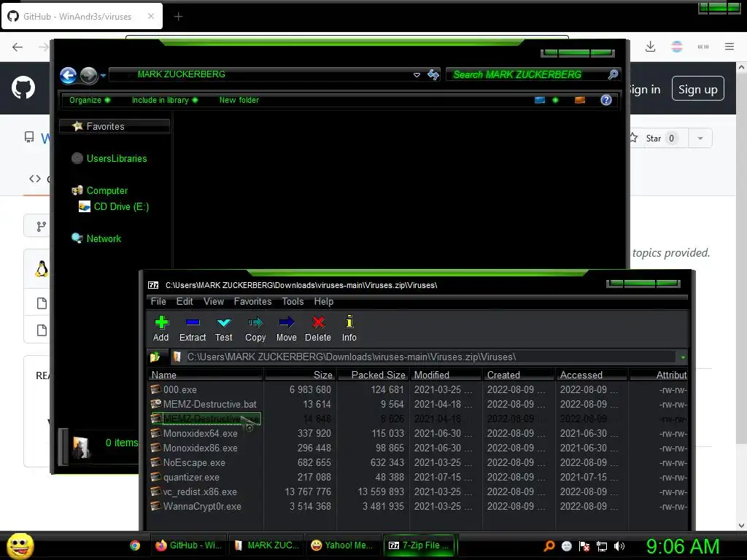Switch to Yahoo! Me... taskbar item
747x560 pixels.
(x=343, y=545)
